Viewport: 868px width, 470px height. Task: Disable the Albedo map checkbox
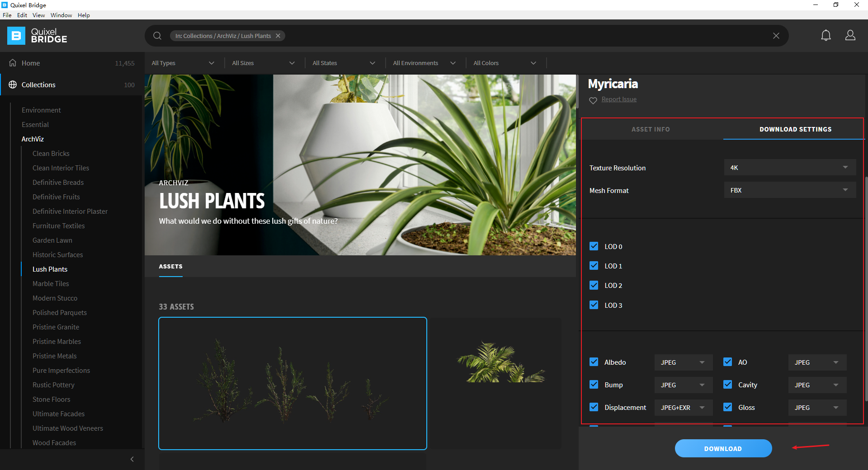coord(594,362)
